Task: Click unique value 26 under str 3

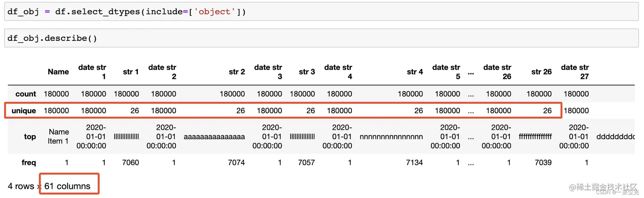Action: click(310, 110)
